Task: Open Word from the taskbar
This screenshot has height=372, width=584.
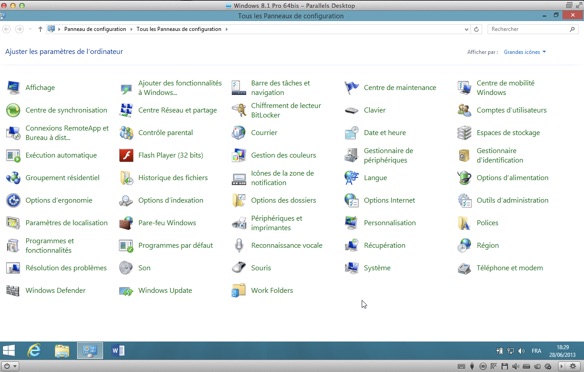Action: pos(118,350)
